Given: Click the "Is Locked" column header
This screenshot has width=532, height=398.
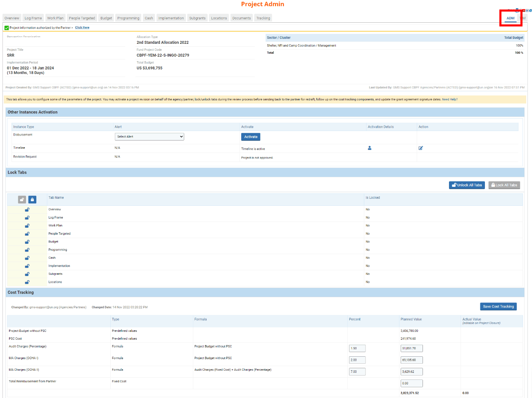Looking at the screenshot, I should [373, 198].
